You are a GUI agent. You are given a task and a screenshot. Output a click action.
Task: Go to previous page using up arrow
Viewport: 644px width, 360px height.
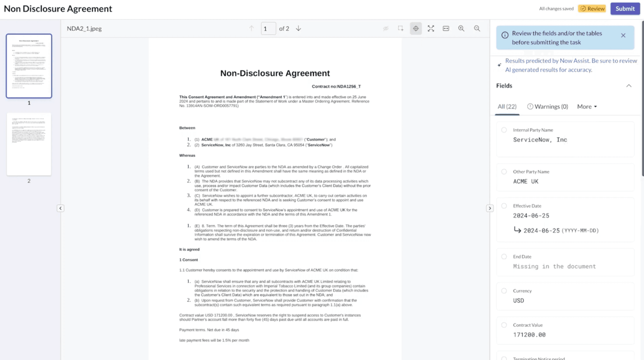pos(251,28)
